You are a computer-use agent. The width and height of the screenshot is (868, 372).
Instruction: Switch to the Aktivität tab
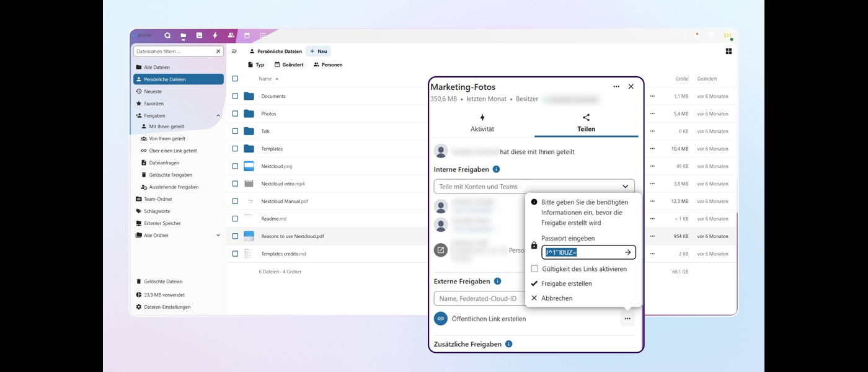pos(482,123)
